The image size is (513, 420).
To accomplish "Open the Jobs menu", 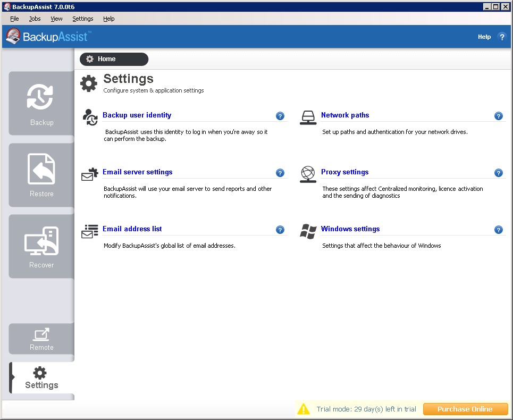I will pos(35,19).
